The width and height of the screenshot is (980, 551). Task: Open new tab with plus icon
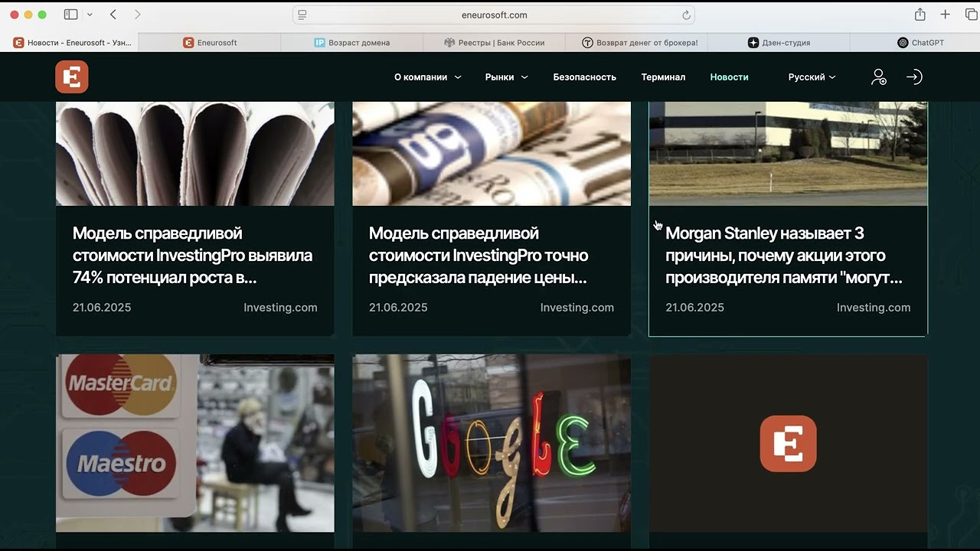point(946,15)
